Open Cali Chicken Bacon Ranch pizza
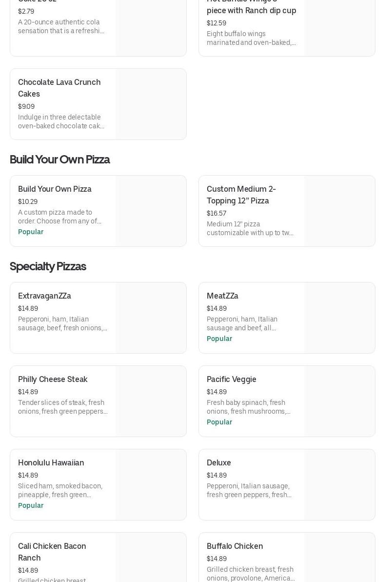The width and height of the screenshot is (392, 582). point(52,552)
